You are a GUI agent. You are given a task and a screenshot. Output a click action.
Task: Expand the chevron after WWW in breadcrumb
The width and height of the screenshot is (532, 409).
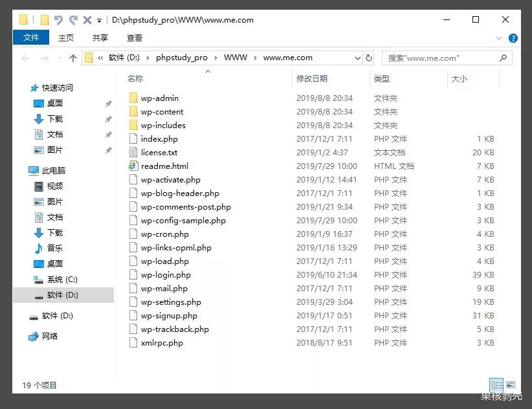click(255, 58)
